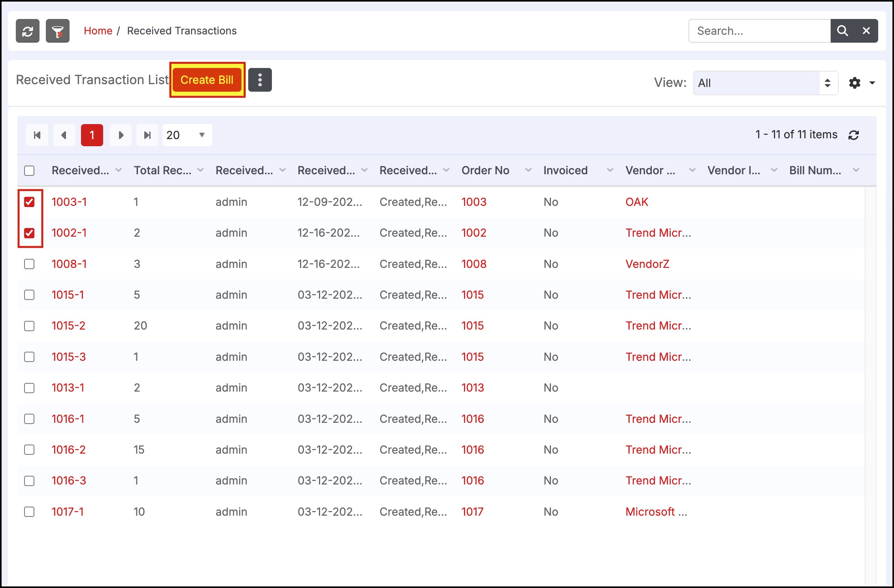This screenshot has height=588, width=894.
Task: Check the checkbox for row 1008-1
Action: coord(29,264)
